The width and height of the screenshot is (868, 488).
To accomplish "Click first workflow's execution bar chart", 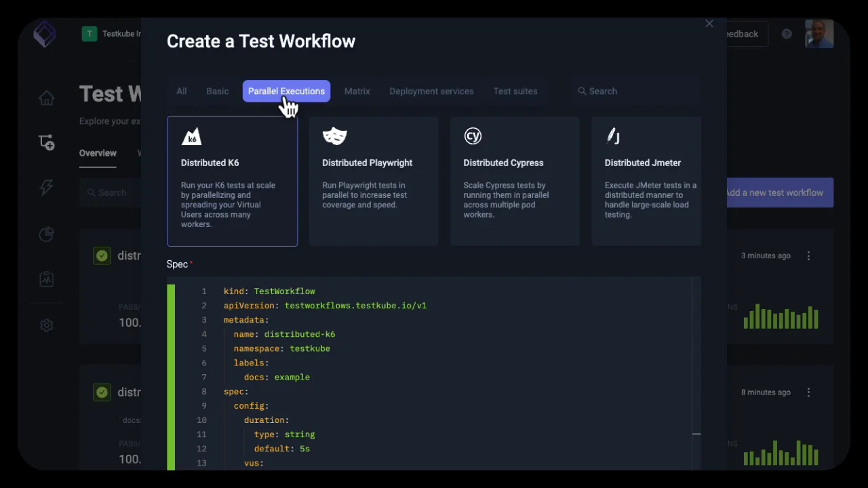I will pos(781,317).
